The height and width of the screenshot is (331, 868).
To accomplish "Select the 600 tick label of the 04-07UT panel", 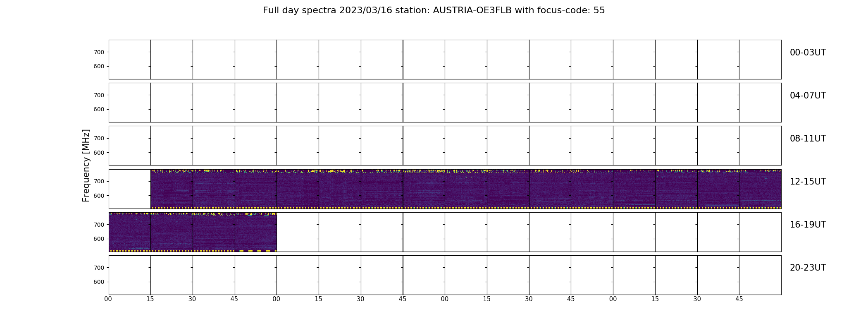I will click(99, 109).
